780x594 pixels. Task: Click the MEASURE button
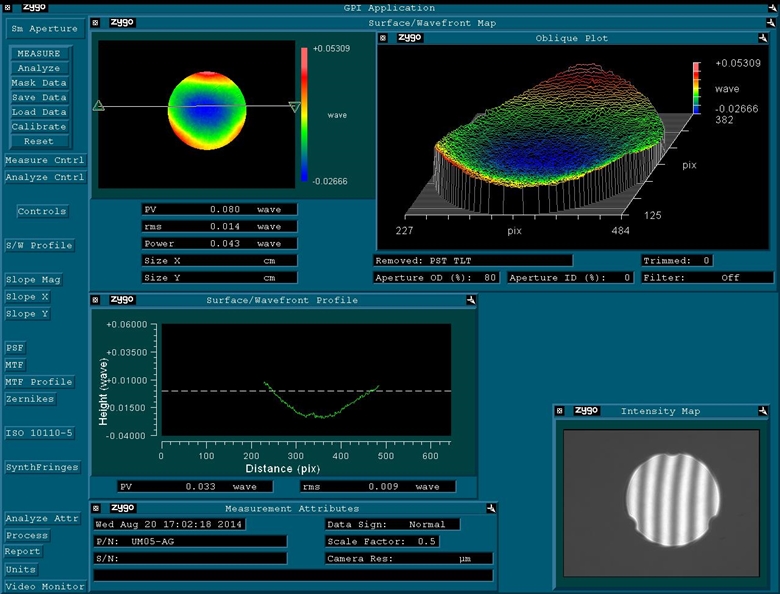pyautogui.click(x=40, y=53)
